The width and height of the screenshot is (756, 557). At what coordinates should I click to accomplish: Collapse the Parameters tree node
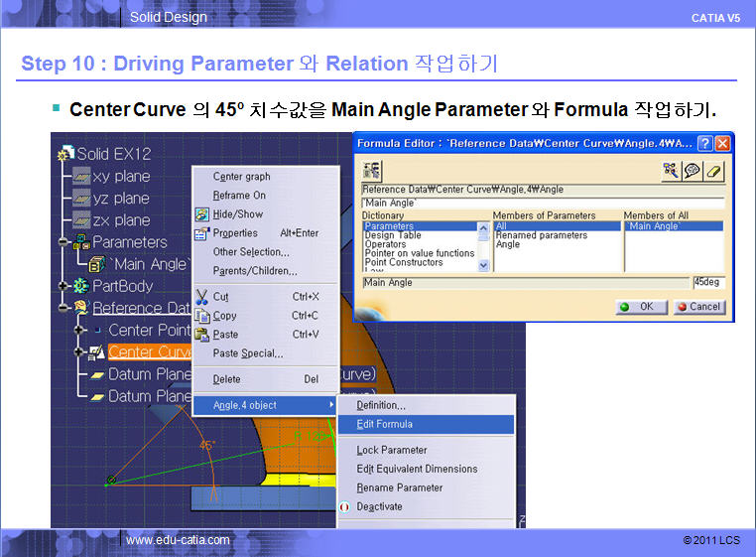pyautogui.click(x=63, y=242)
